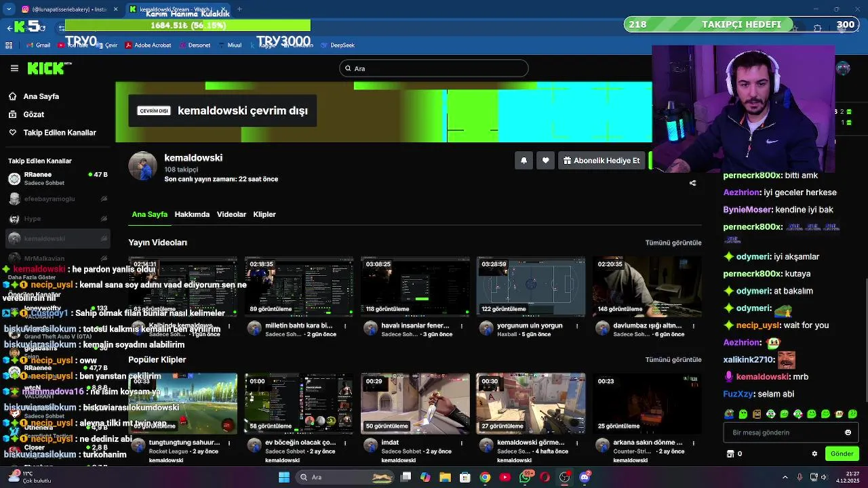Open options for 'imdat' clip
The height and width of the screenshot is (488, 868).
462,445
